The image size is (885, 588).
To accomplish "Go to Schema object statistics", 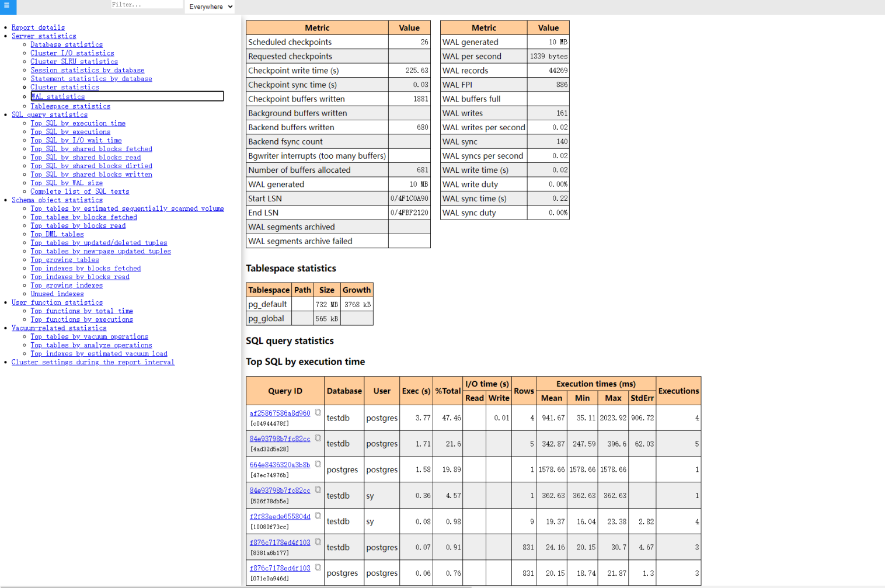I will (x=57, y=200).
